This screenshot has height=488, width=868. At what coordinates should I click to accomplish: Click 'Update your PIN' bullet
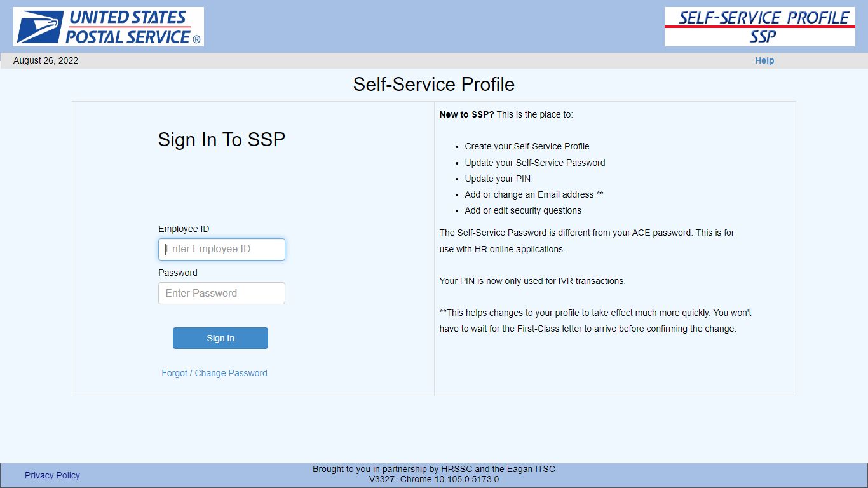498,179
